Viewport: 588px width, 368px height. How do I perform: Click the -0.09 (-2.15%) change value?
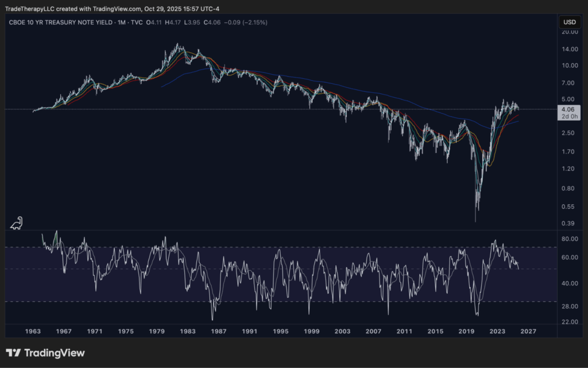(245, 22)
